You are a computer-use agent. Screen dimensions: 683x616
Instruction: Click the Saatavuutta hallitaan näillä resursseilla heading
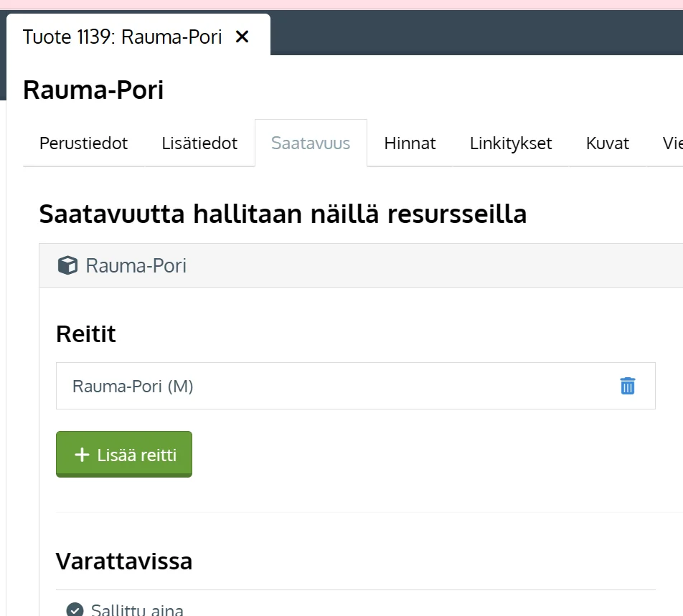283,214
